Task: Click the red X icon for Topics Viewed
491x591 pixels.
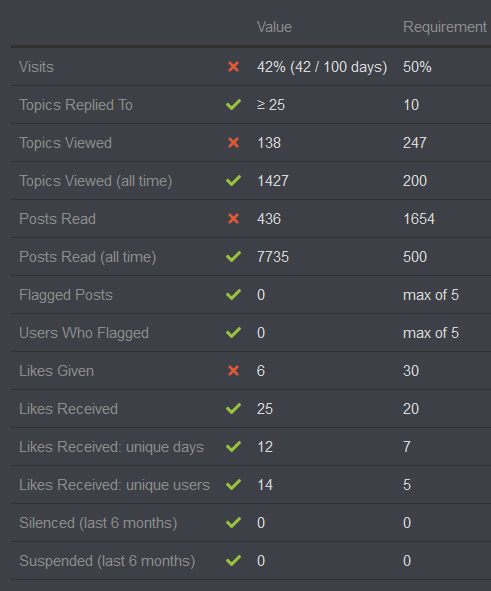Action: 233,143
